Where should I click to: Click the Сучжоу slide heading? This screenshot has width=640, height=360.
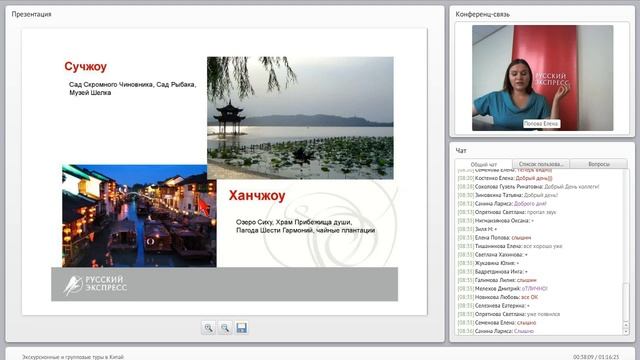coord(85,67)
